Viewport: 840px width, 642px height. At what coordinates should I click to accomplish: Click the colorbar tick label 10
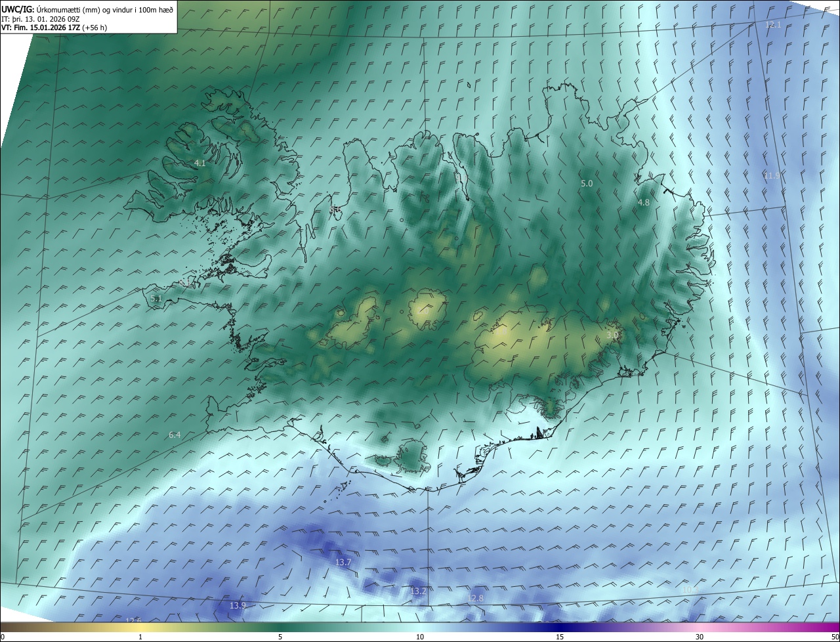pyautogui.click(x=420, y=637)
